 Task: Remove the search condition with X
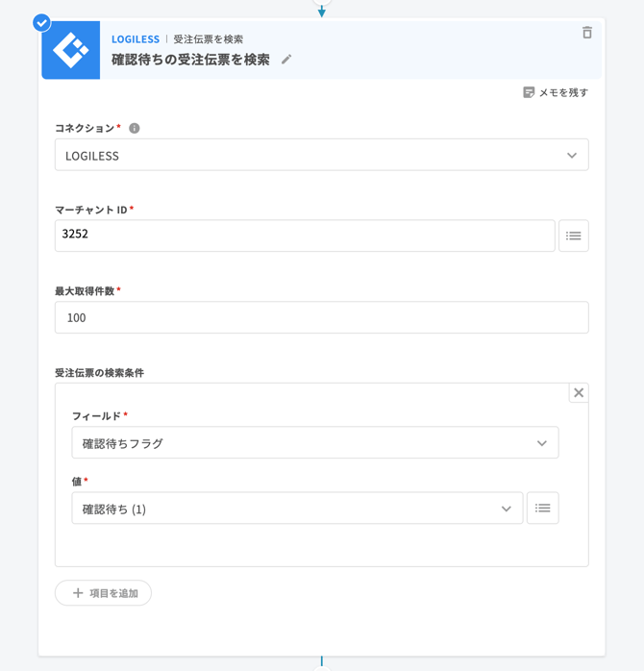pos(578,392)
